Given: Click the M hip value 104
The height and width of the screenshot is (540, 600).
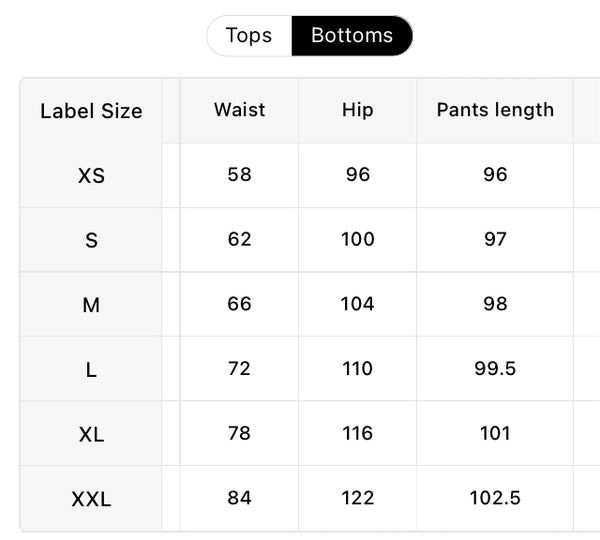Looking at the screenshot, I should [x=357, y=304].
